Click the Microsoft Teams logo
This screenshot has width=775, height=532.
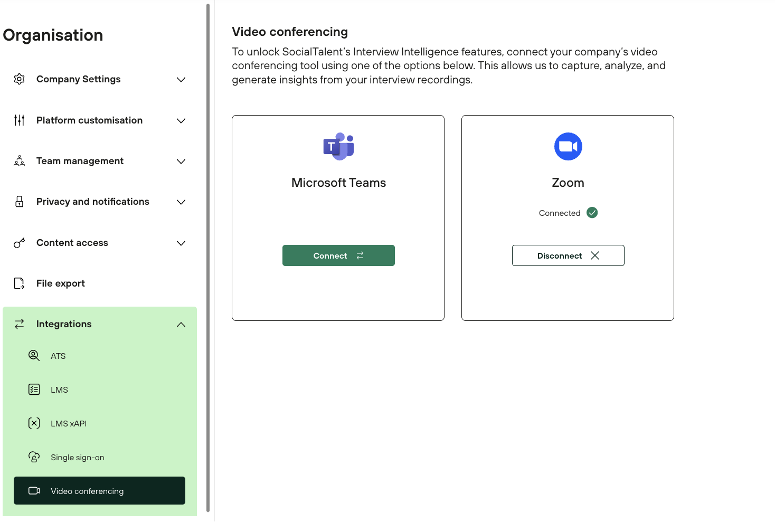(338, 146)
